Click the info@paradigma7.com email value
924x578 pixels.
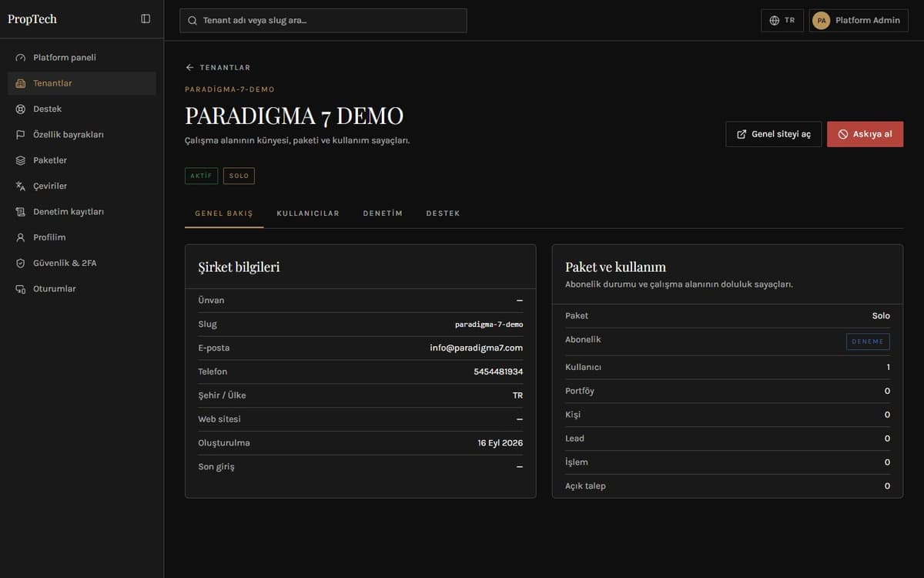coord(477,348)
